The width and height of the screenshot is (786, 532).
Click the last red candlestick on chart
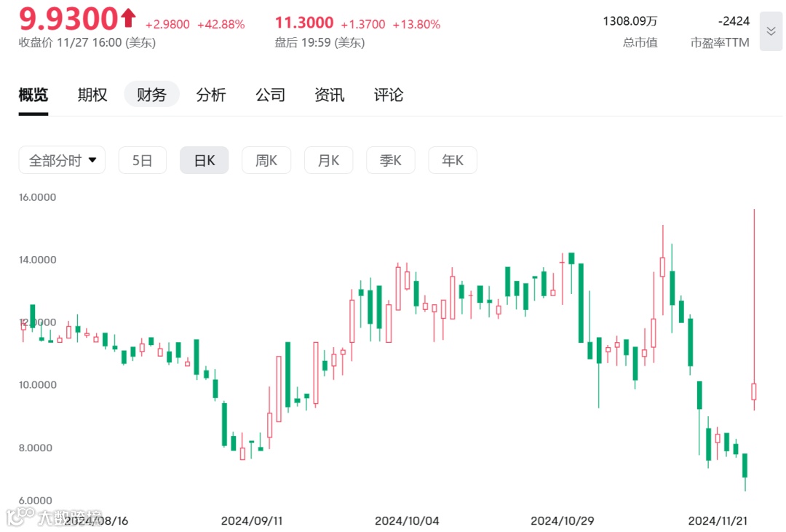pyautogui.click(x=754, y=391)
